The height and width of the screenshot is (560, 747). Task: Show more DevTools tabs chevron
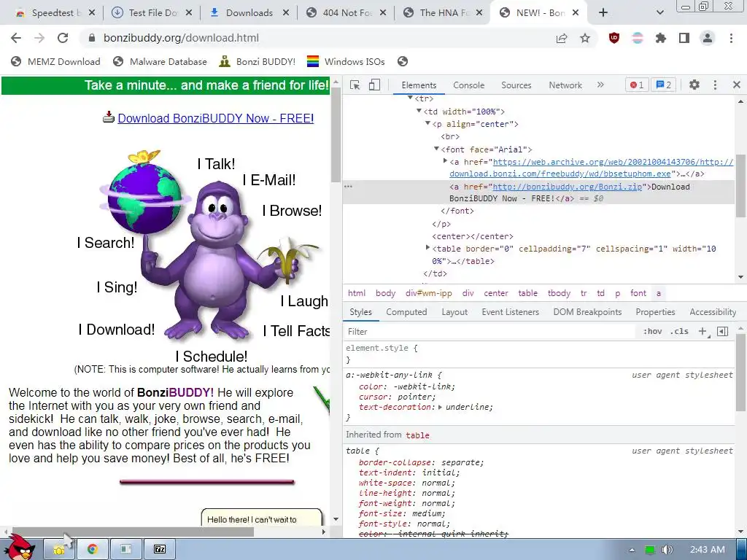600,85
